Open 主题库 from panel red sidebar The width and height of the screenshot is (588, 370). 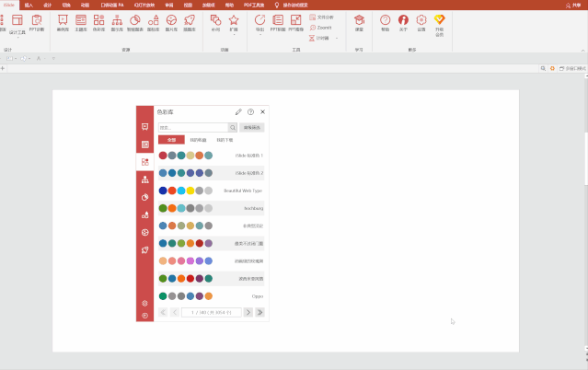[x=145, y=145]
